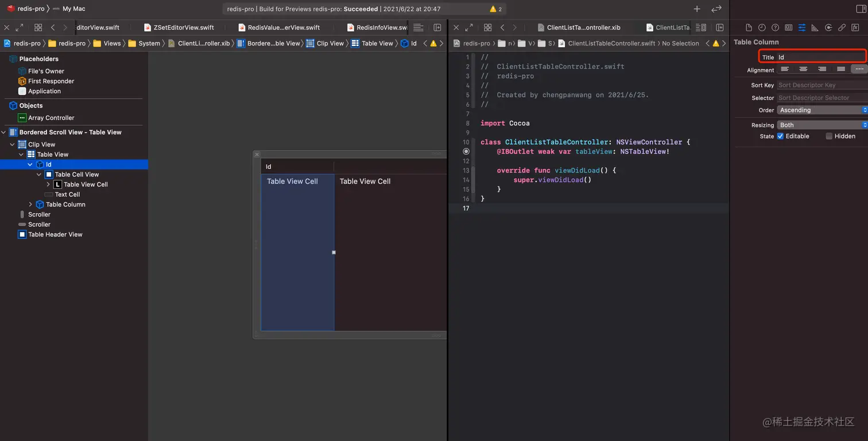Viewport: 868px width, 441px height.
Task: Open the Order dropdown showing Ascending
Action: (822, 110)
